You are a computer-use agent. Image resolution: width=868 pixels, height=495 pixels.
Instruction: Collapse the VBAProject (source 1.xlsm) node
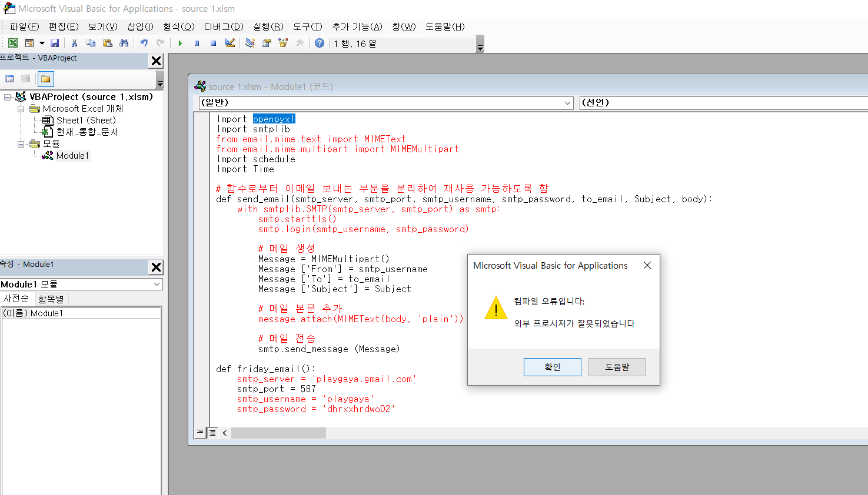click(8, 97)
